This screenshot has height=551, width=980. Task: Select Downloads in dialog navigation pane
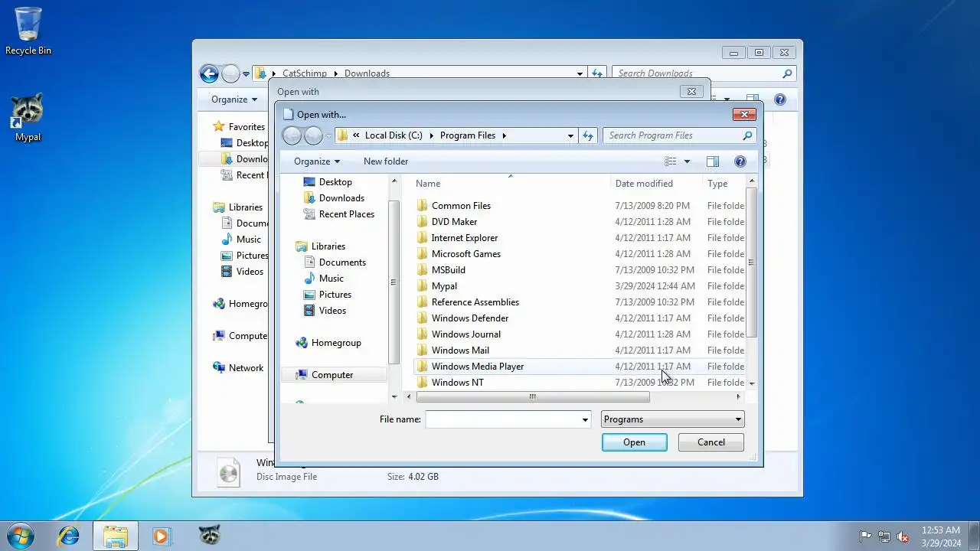341,198
